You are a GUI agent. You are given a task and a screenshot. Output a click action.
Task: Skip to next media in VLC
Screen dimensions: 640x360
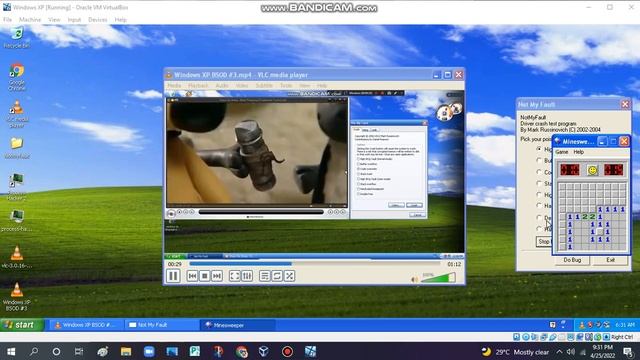[217, 276]
